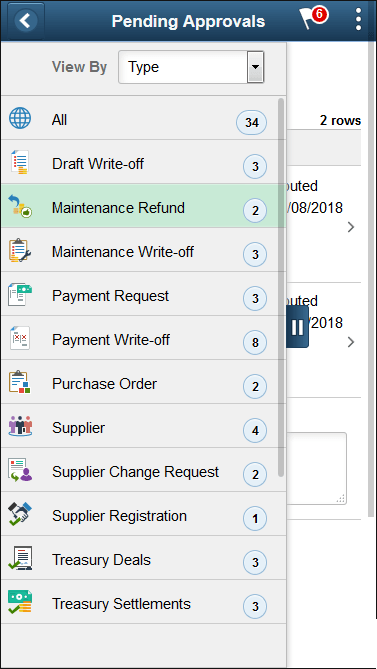377x669 pixels.
Task: Click the '2 rows' count text
Action: click(x=340, y=120)
